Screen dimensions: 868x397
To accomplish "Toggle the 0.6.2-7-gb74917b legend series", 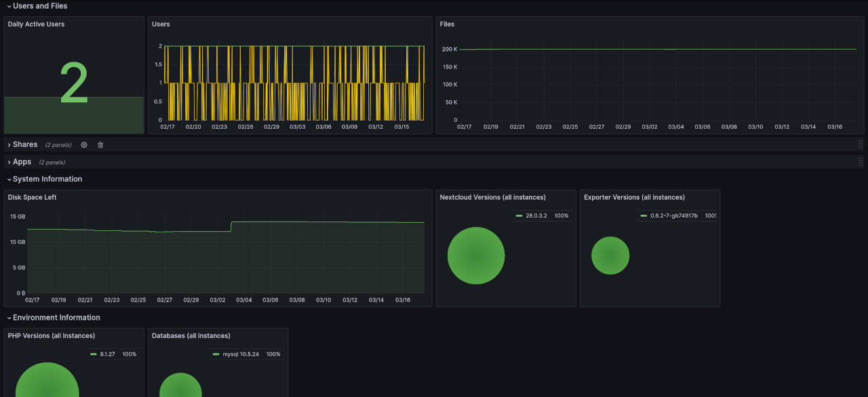I will coord(673,215).
